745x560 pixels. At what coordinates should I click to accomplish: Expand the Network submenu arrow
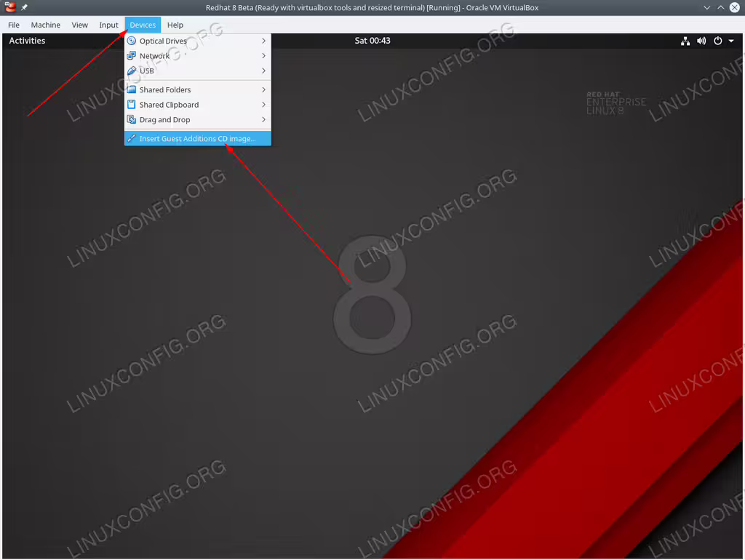(x=263, y=55)
